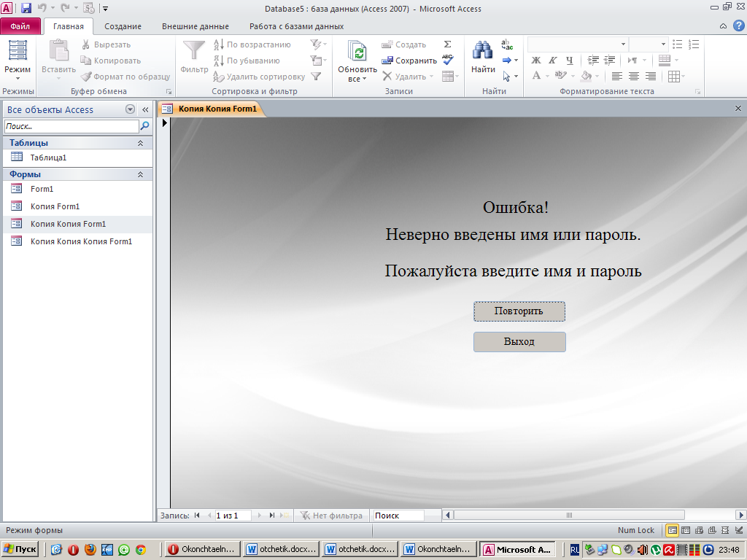Click the Повторить button
The image size is (747, 560).
point(519,311)
